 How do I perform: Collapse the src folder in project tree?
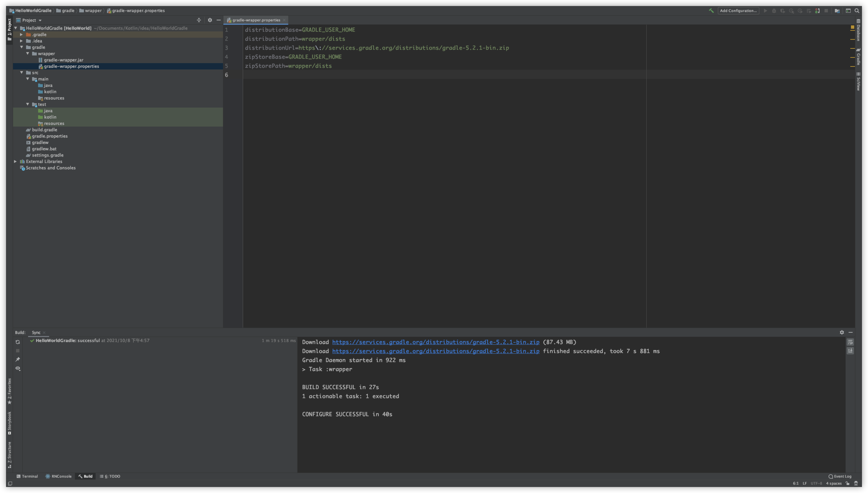point(22,72)
